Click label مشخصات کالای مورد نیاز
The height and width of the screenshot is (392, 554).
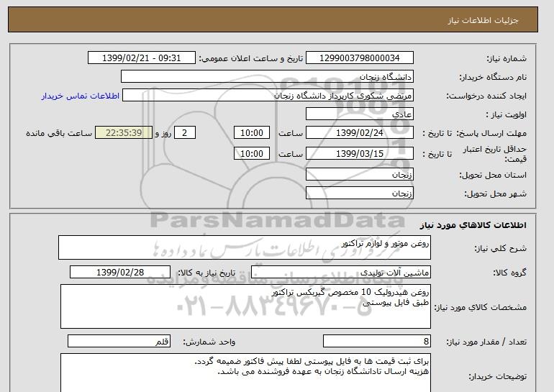tap(481, 307)
